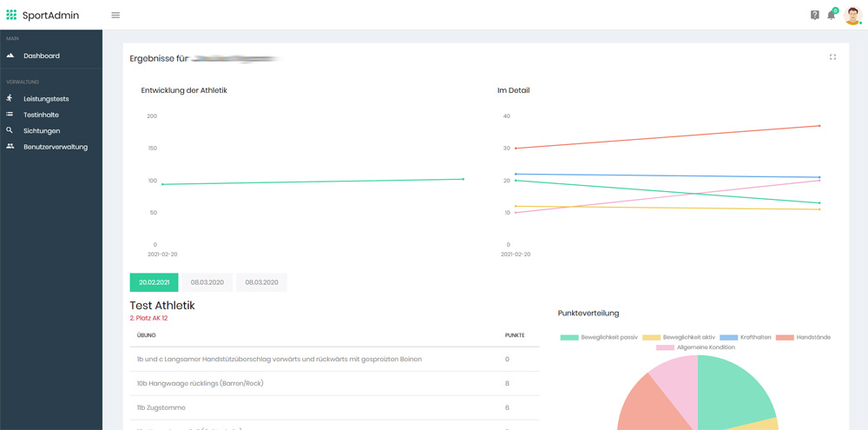
Task: Click the 'Im Detail' chart title
Action: click(x=514, y=90)
